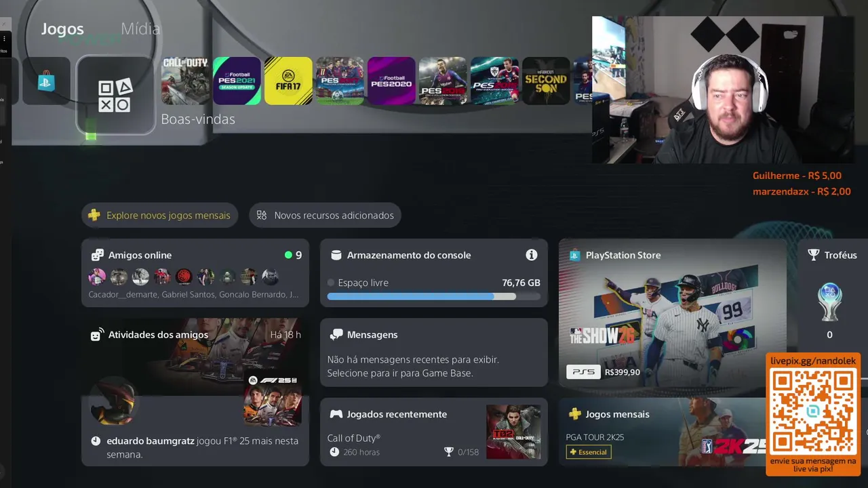
Task: Click the Atividades dos amigos broadcast icon
Action: [97, 335]
